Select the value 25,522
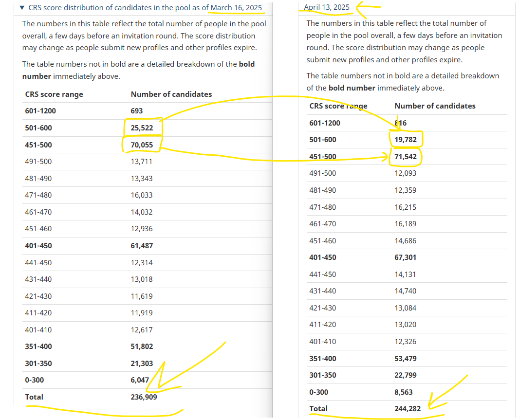This screenshot has width=519, height=420. (x=142, y=128)
